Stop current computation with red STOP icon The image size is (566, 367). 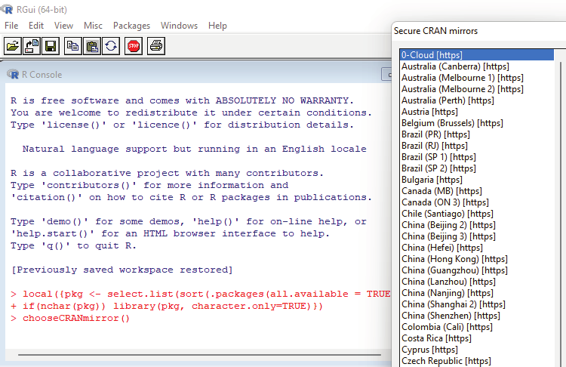pyautogui.click(x=134, y=46)
